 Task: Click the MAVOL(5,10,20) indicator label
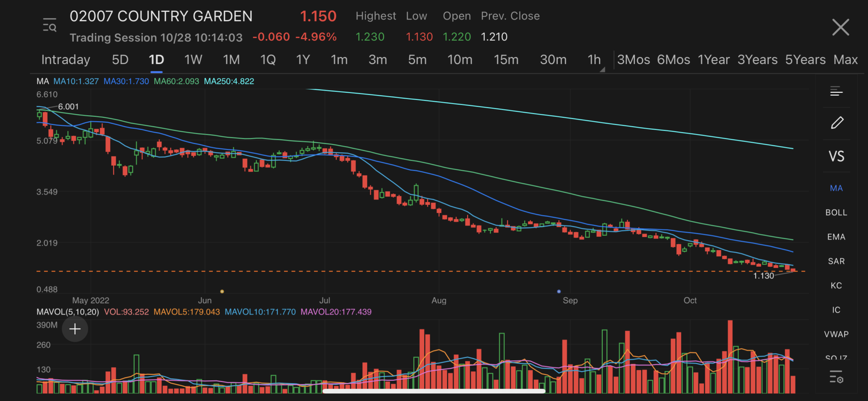pyautogui.click(x=68, y=312)
